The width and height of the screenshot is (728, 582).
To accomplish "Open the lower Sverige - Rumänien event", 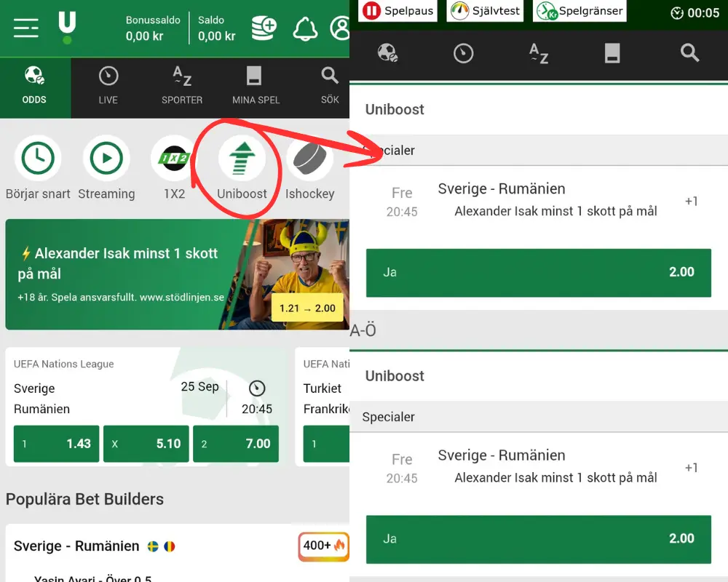I will click(x=502, y=455).
